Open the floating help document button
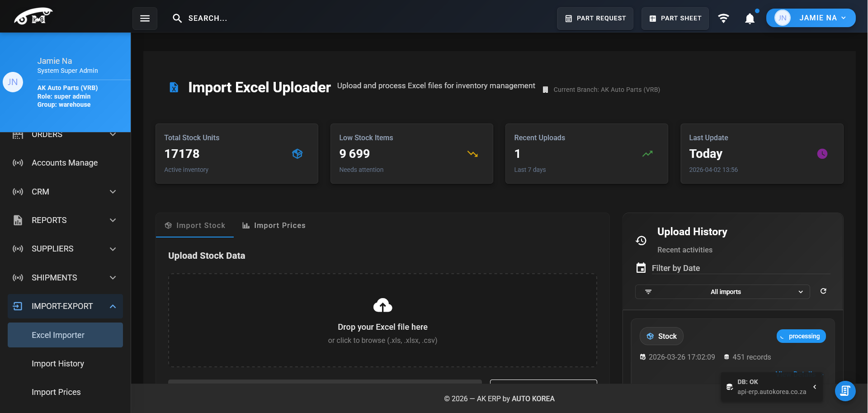Screen dimensions: 868x413 845,391
